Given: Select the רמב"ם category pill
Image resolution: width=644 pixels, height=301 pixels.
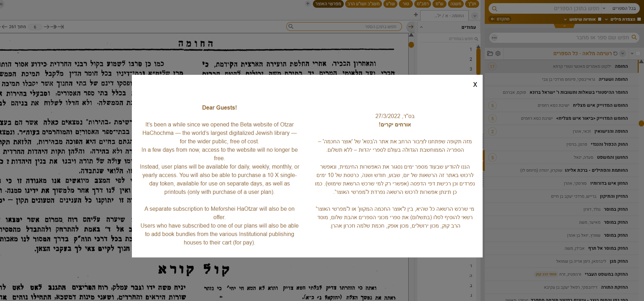Looking at the screenshot, I should point(423,4).
